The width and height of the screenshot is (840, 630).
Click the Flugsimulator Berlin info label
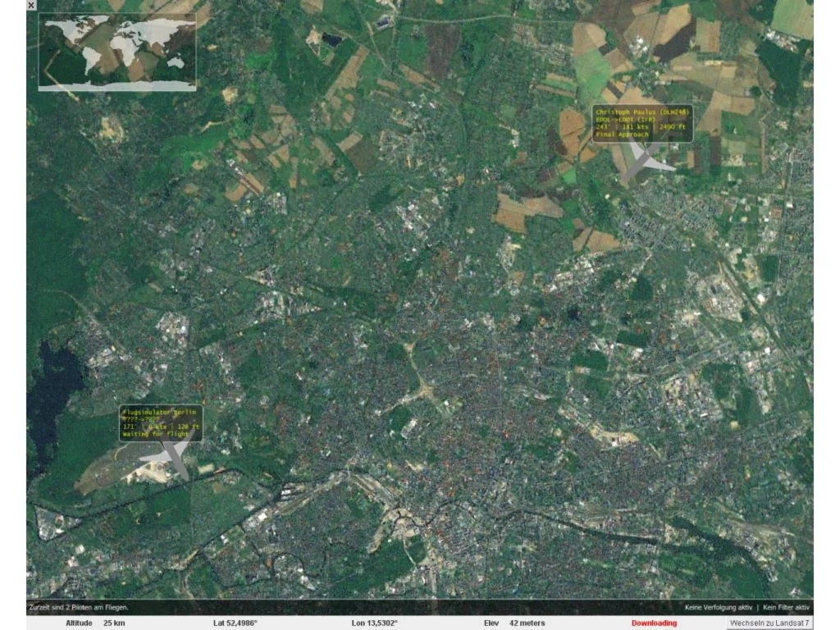click(161, 422)
